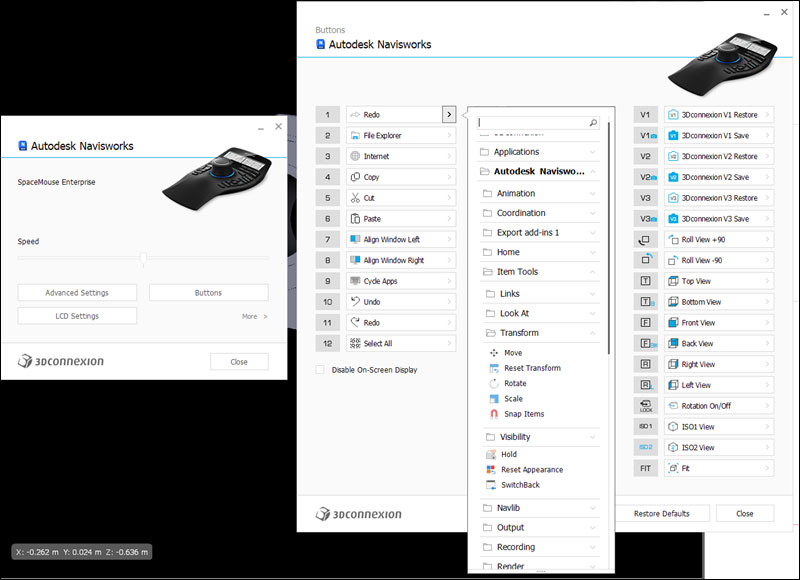Select the Right View assignment

coord(719,364)
